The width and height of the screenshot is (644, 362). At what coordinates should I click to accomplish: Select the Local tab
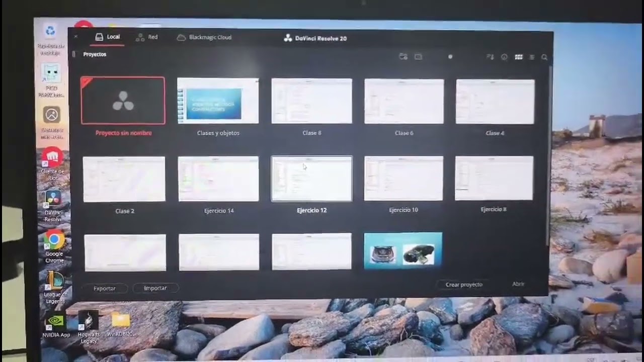point(108,37)
